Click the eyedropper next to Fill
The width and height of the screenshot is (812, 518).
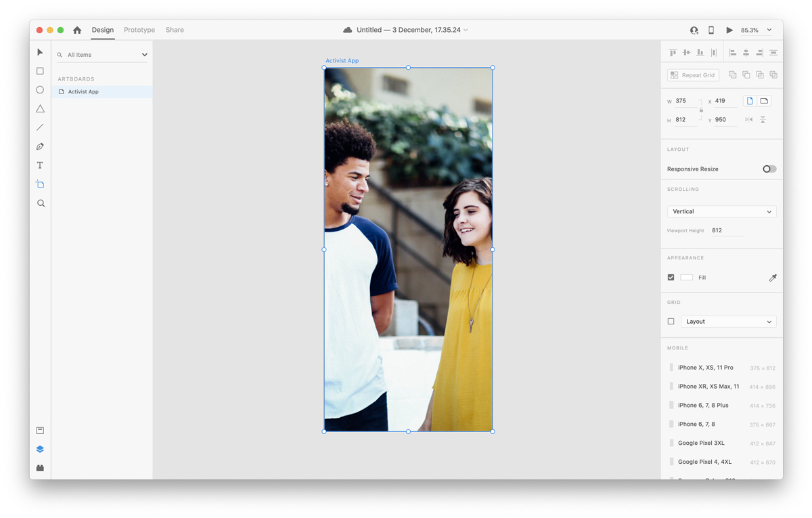772,278
